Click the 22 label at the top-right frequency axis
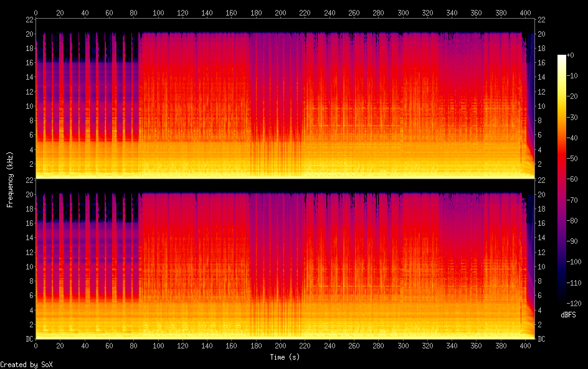This screenshot has width=588, height=369. point(541,20)
